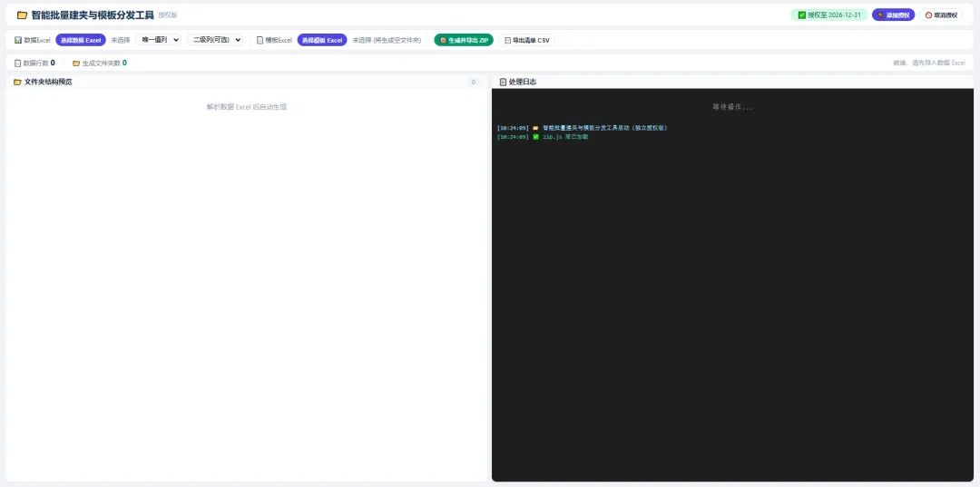Click the 就绪，请先导入数据 Excel status message
Viewport: 980px width, 487px height.
pyautogui.click(x=929, y=63)
